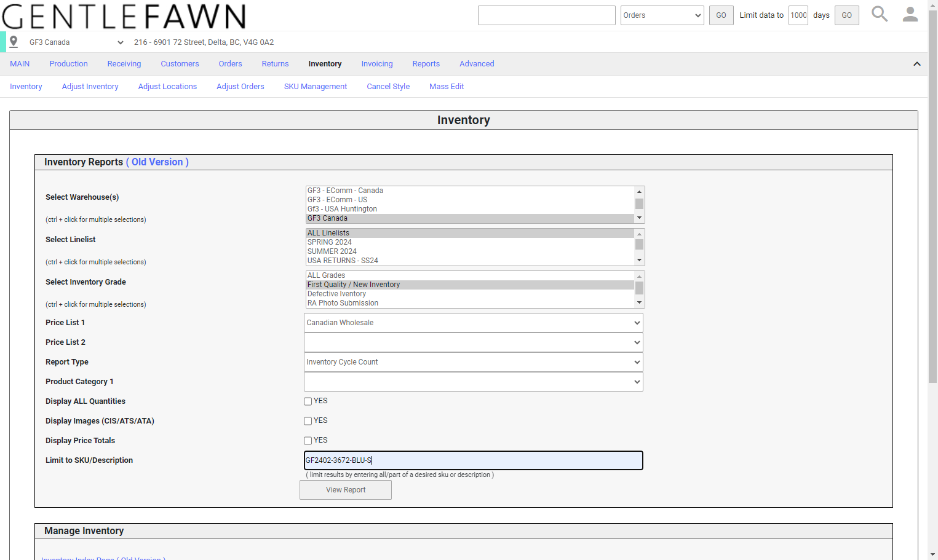Select USA RETURNS - SS24 linelist
The image size is (938, 560).
(x=470, y=261)
